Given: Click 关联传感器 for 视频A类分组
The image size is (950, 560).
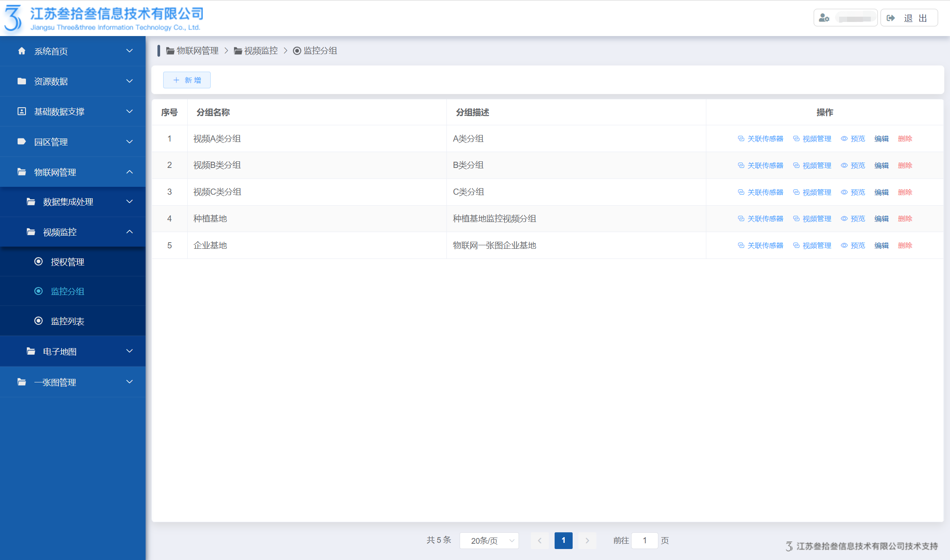Looking at the screenshot, I should coord(760,139).
